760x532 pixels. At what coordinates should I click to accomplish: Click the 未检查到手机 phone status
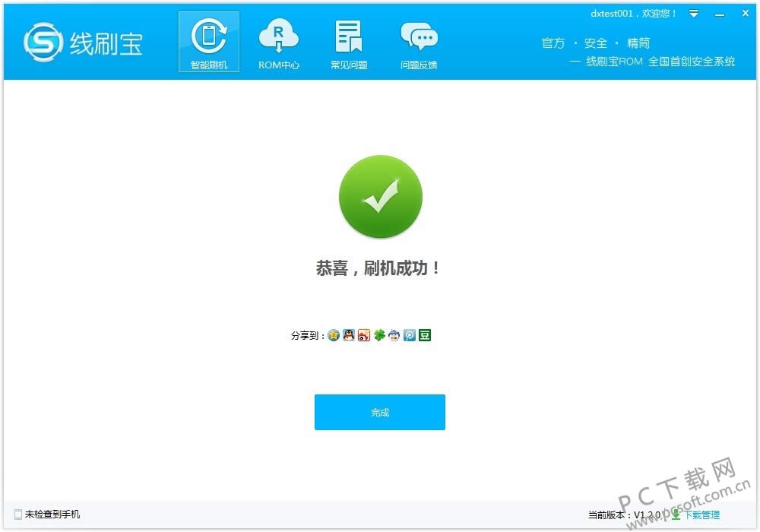point(47,515)
